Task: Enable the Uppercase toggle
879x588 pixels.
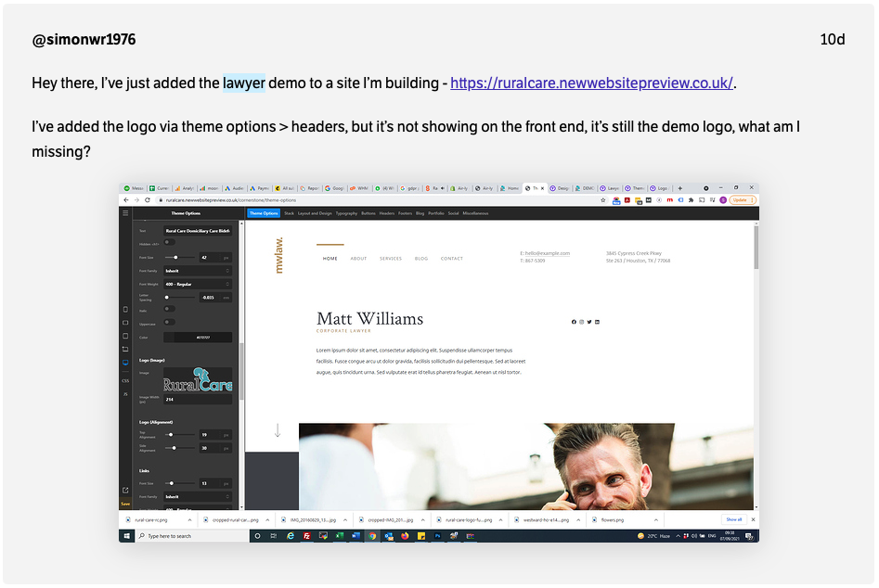Action: pos(169,322)
